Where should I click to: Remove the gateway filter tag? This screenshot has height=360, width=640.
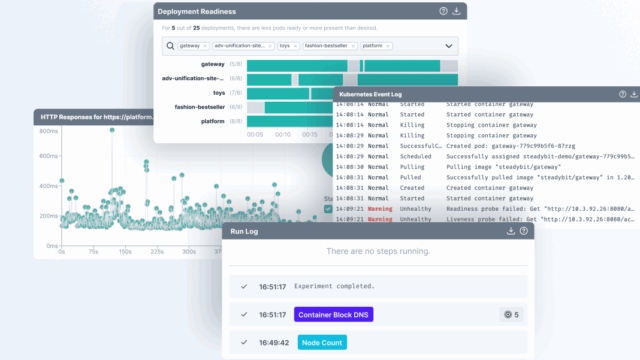pyautogui.click(x=205, y=46)
